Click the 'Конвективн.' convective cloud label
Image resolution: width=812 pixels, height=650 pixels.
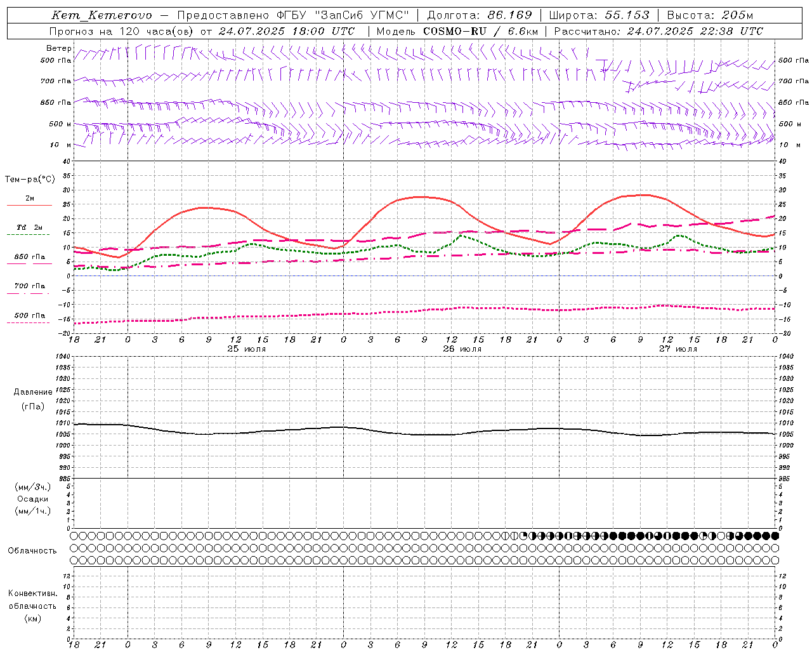point(33,594)
